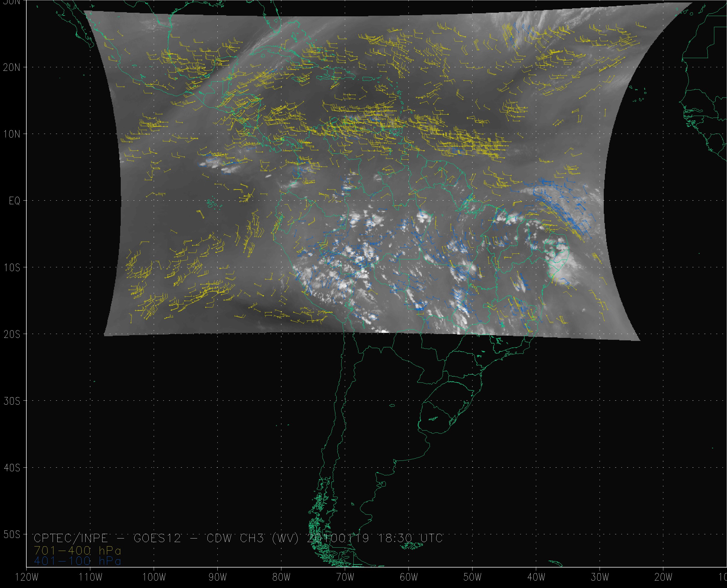Click the EQ equator latitude label
Image resolution: width=727 pixels, height=588 pixels.
click(14, 201)
